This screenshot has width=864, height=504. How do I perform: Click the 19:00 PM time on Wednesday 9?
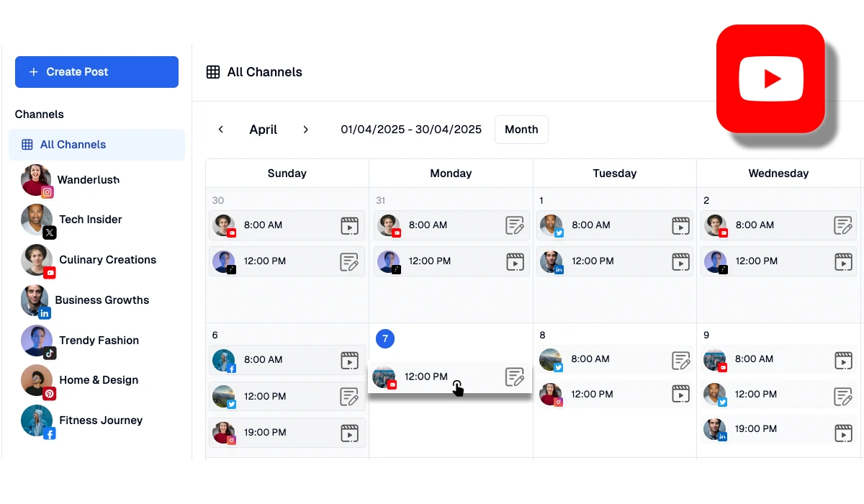756,429
